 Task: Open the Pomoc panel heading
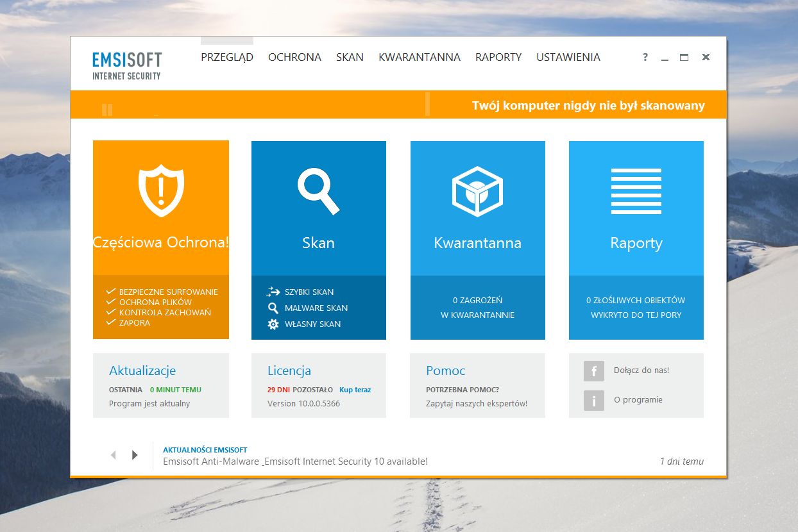(x=446, y=370)
